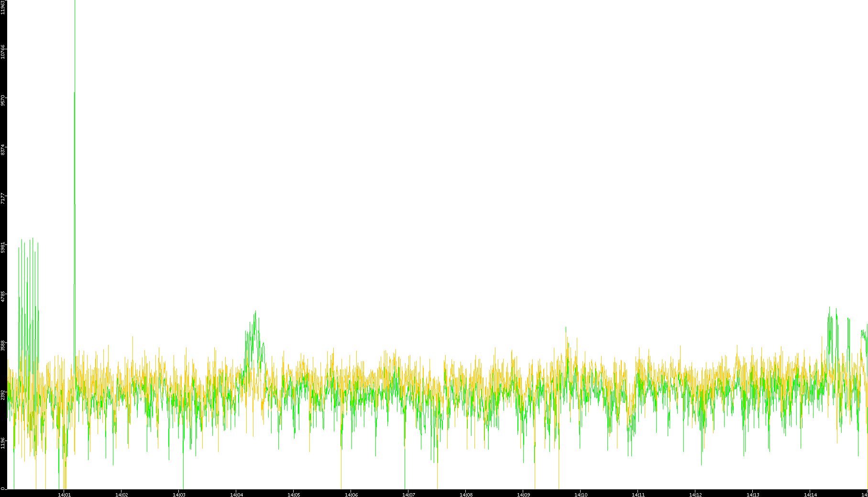The width and height of the screenshot is (868, 497).
Task: Pick the 8374 y-axis value label
Action: (3, 149)
